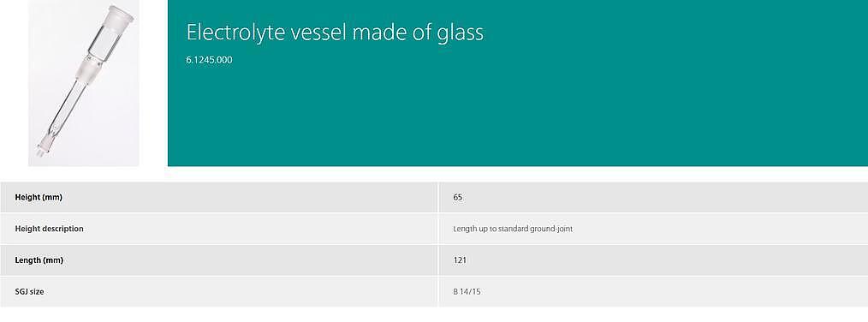This screenshot has height=322, width=868.
Task: Click "Length up to standard ground-joint" text
Action: 513,229
